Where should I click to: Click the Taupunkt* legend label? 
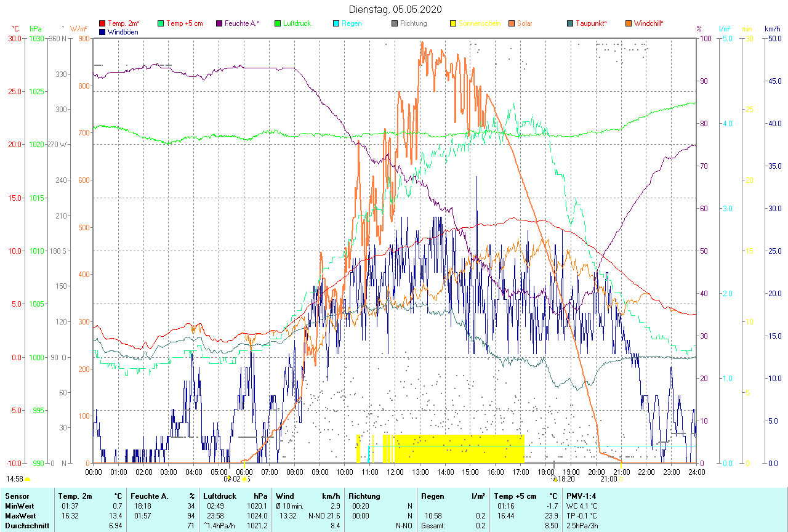tap(591, 23)
